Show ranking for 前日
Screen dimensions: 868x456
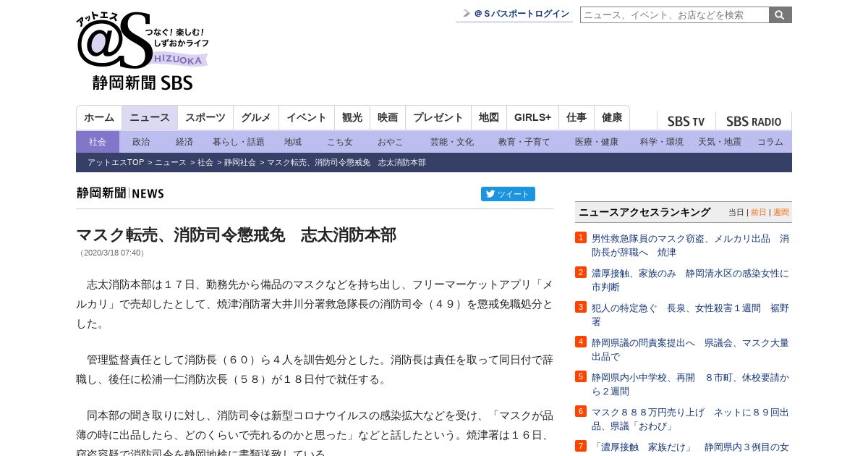[x=759, y=212]
